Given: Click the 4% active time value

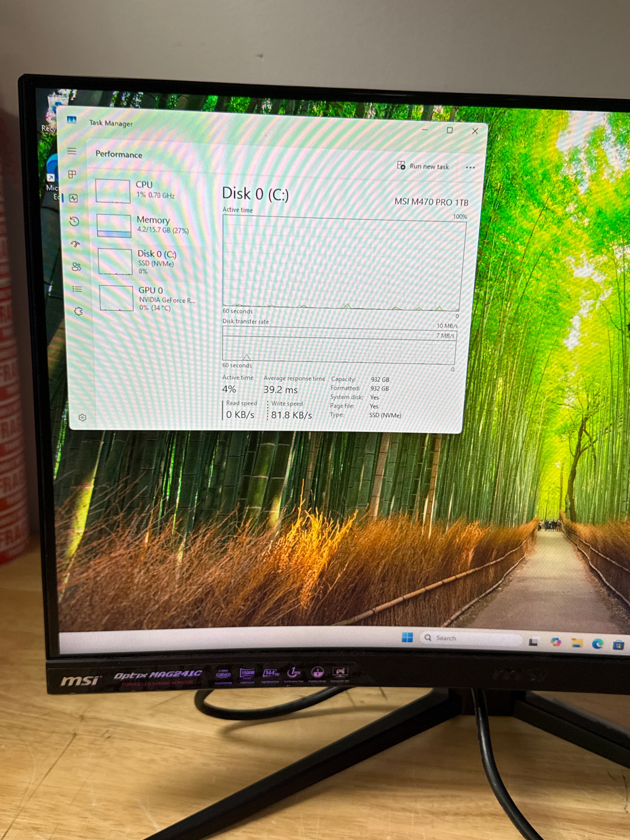Looking at the screenshot, I should click(229, 389).
